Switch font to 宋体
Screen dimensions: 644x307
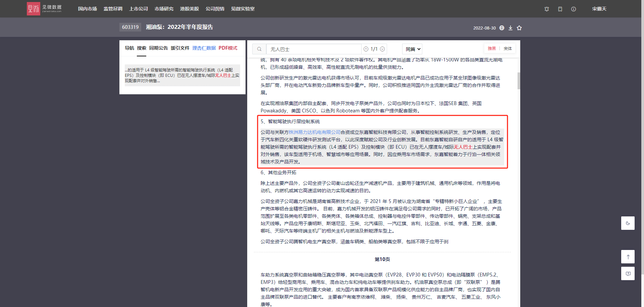pyautogui.click(x=508, y=49)
